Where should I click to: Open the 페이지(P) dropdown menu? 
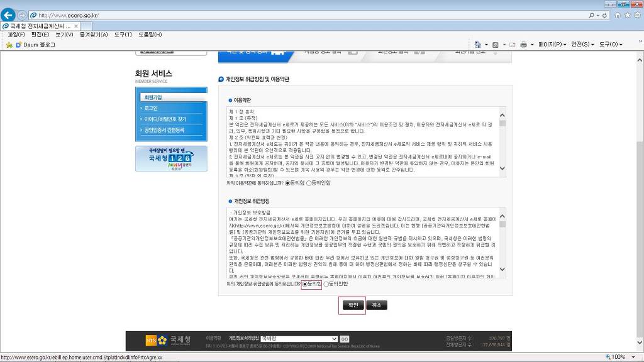pyautogui.click(x=552, y=45)
